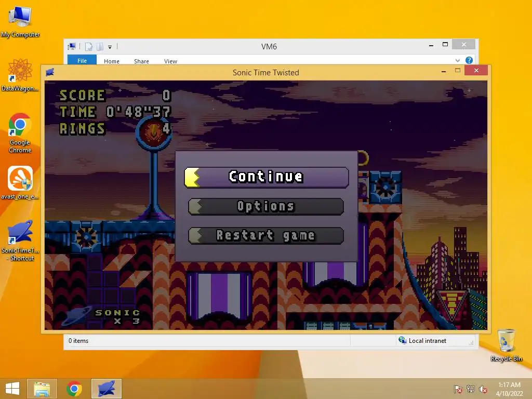Open the DataWagon desktop shortcut

click(20, 75)
